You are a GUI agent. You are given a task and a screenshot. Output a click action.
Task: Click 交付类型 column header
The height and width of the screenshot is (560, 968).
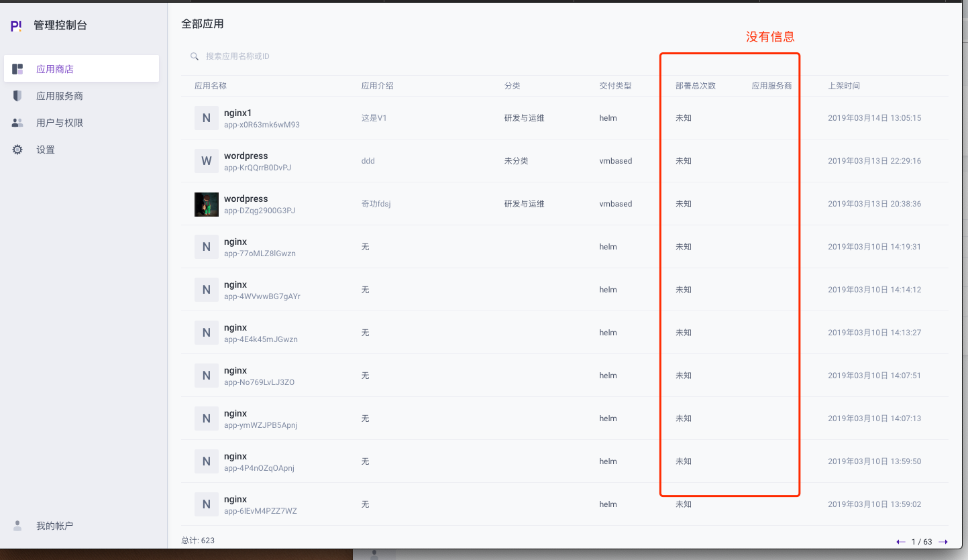tap(615, 86)
